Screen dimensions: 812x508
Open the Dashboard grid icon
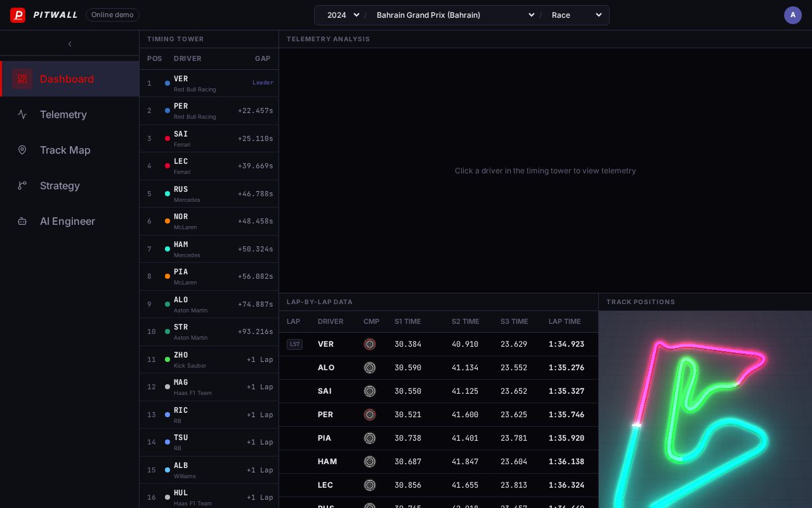pyautogui.click(x=22, y=79)
